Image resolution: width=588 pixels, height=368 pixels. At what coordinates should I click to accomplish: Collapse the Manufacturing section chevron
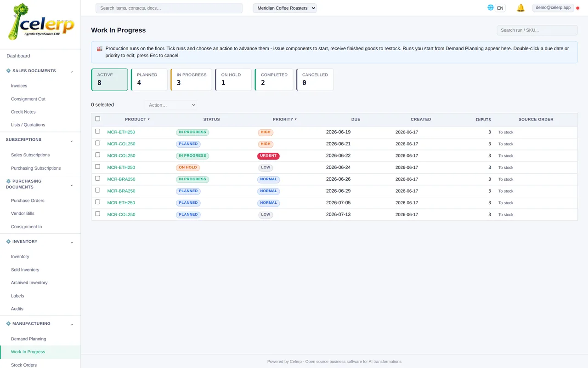(x=72, y=324)
